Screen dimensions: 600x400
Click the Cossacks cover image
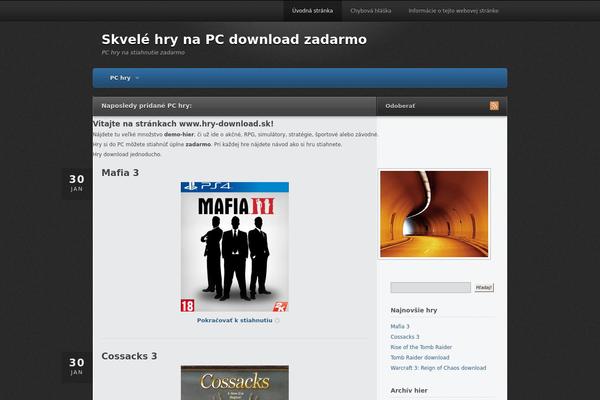235,383
